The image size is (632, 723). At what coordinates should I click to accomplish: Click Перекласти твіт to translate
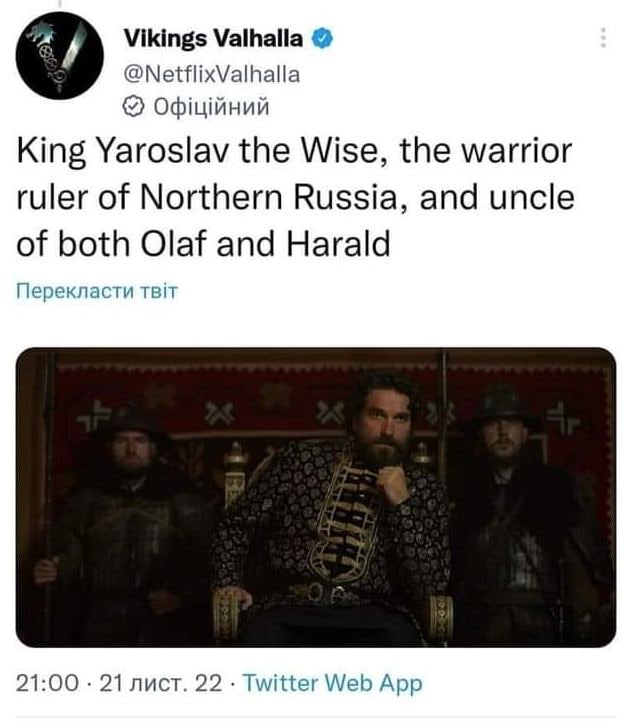click(x=98, y=291)
